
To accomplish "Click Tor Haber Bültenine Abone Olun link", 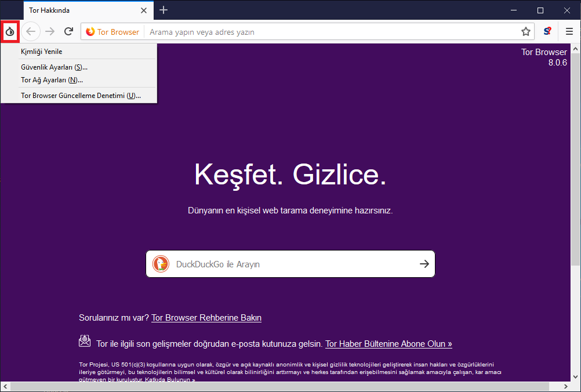I will point(388,344).
